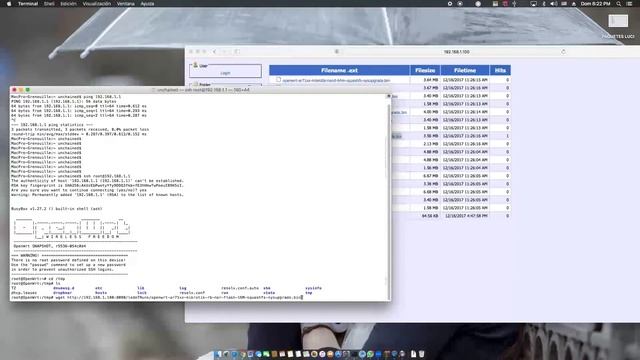This screenshot has height=360, width=640.
Task: Open the documents stack next to Trash
Action: pos(413,354)
